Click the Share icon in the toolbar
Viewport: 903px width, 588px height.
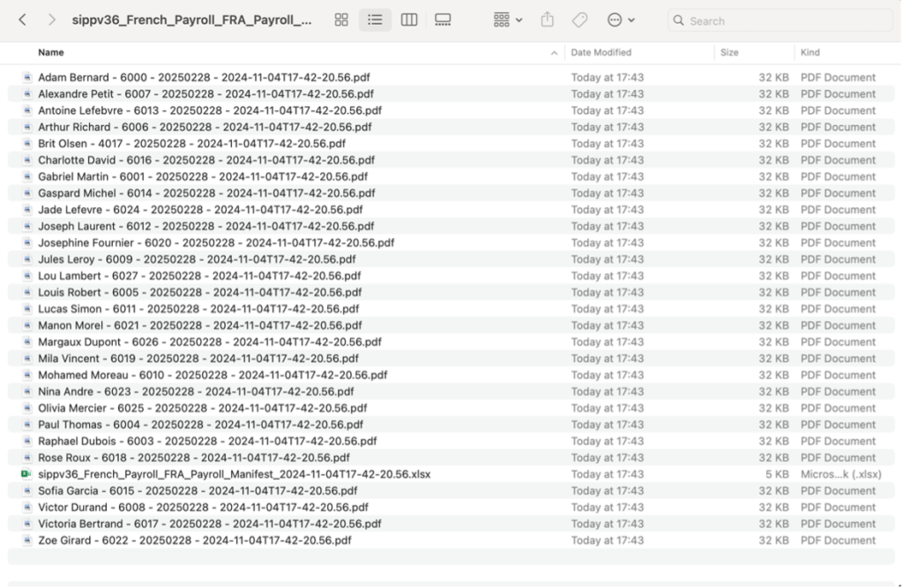(x=546, y=19)
